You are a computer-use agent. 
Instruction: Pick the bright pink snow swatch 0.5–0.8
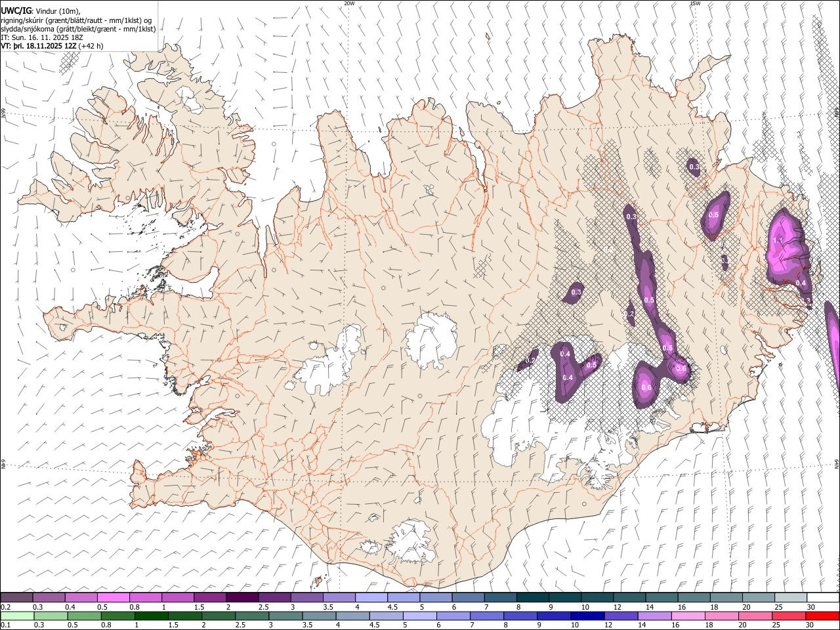coord(114,597)
